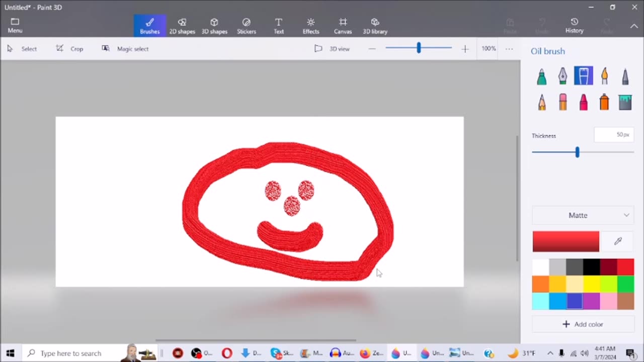Collapse the ribbon with the chevron

[634, 26]
